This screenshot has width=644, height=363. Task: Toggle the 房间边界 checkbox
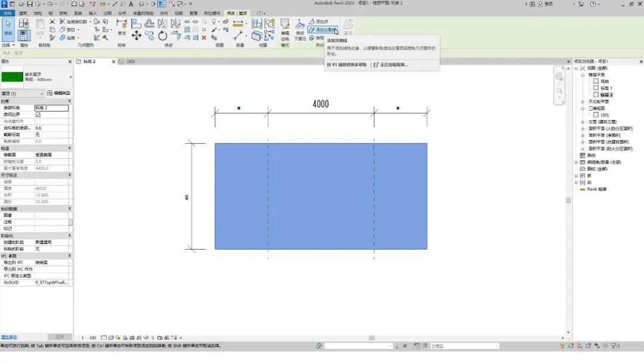tap(38, 114)
